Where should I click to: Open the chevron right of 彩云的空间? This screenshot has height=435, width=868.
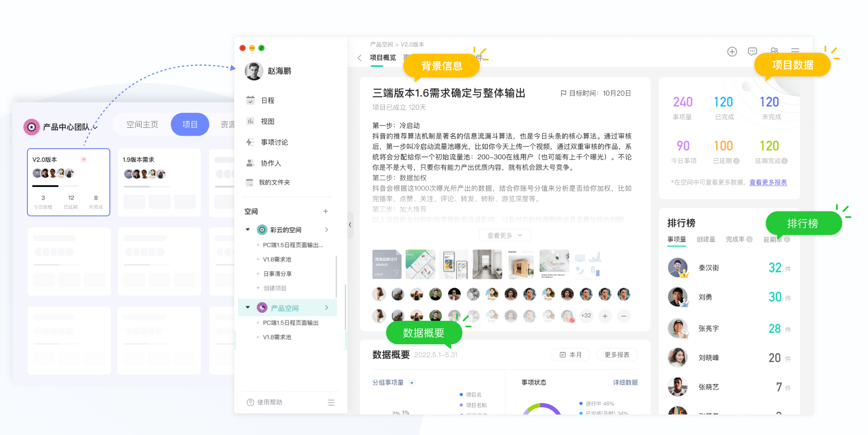click(327, 230)
